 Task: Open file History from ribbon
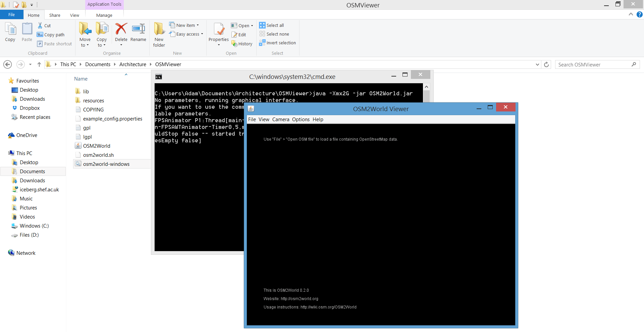(x=242, y=44)
